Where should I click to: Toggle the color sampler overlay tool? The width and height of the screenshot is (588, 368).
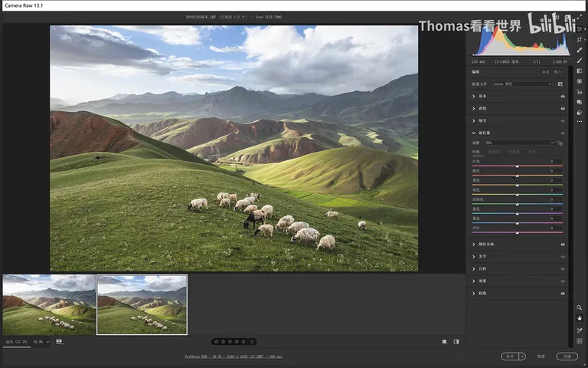[x=580, y=330]
